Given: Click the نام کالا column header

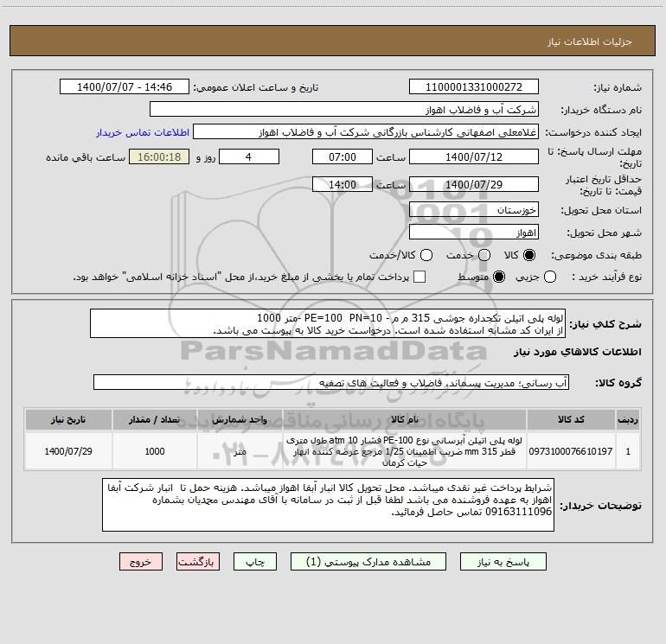Looking at the screenshot, I should point(405,420).
